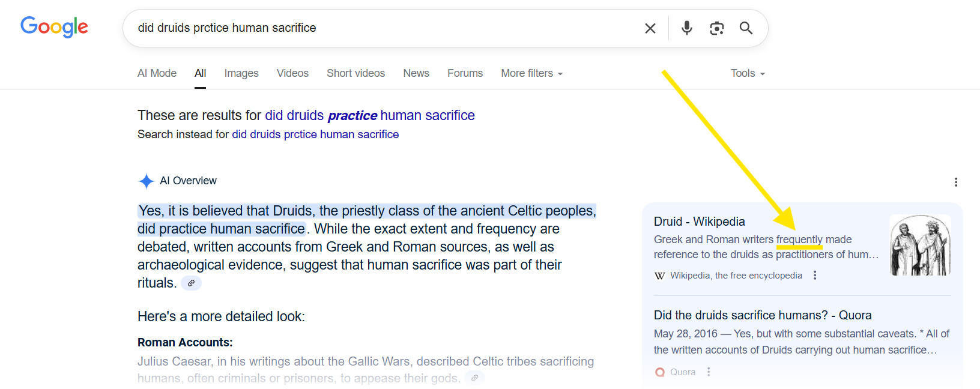Viewport: 980px width, 389px height.
Task: Click the Druid Wikipedia thumbnail image
Action: point(920,245)
